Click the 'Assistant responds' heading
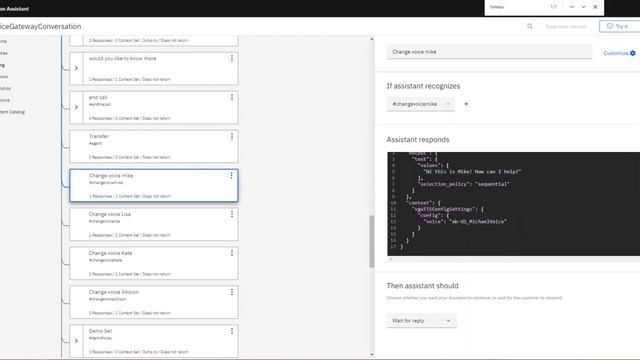The height and width of the screenshot is (360, 640). pyautogui.click(x=418, y=140)
